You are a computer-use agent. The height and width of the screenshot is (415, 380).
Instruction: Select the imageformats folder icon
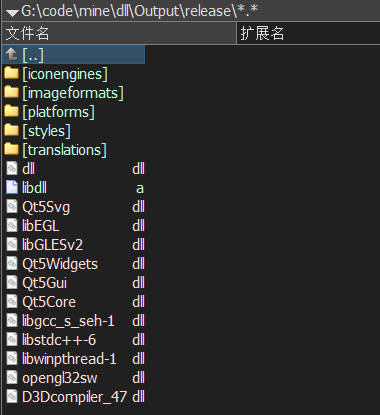pos(12,92)
